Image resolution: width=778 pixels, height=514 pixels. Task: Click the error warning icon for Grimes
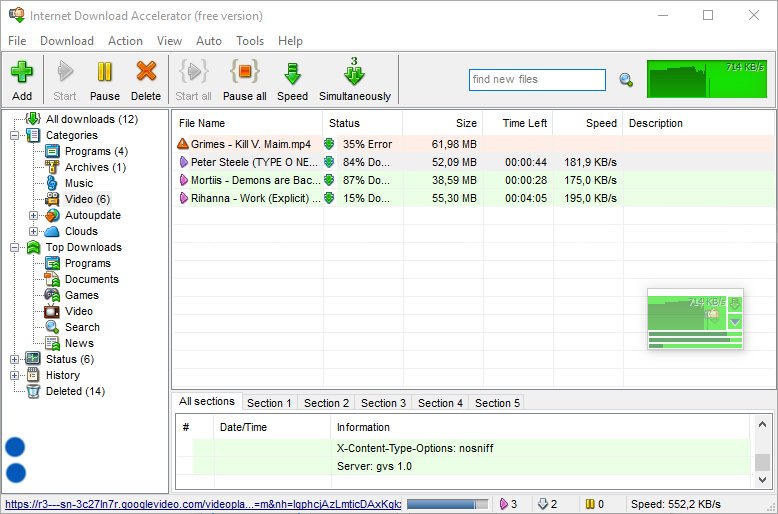click(x=183, y=144)
